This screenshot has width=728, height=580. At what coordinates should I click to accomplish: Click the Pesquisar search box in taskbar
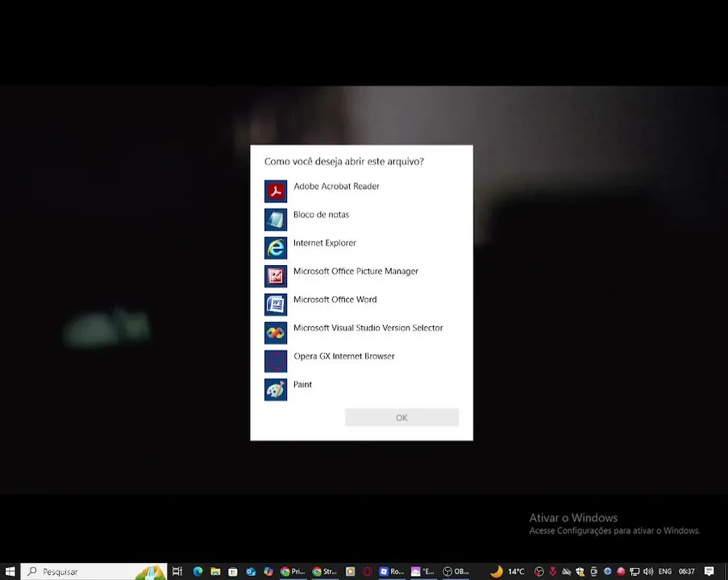pos(94,571)
